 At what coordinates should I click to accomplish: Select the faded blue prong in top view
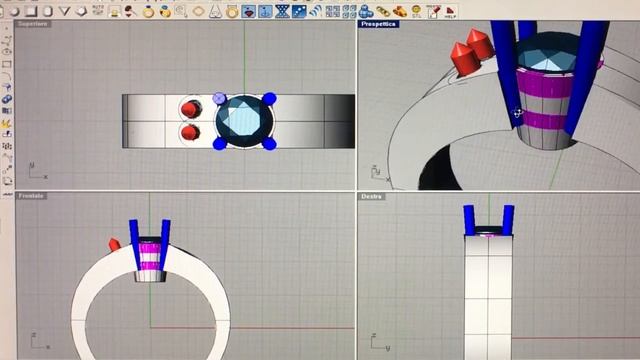219,98
